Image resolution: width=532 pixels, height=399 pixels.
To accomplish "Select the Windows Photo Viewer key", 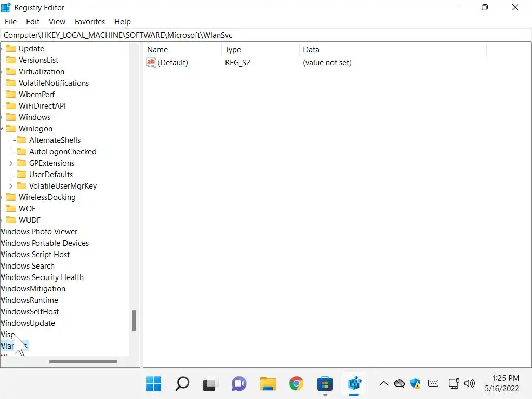I will coord(39,232).
